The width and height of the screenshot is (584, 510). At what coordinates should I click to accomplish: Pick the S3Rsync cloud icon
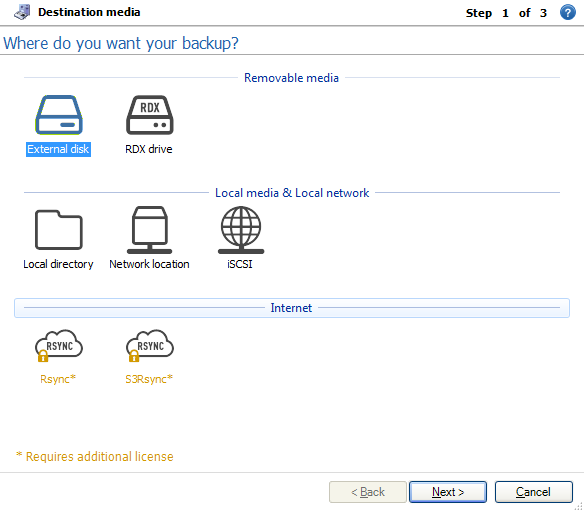pos(150,346)
